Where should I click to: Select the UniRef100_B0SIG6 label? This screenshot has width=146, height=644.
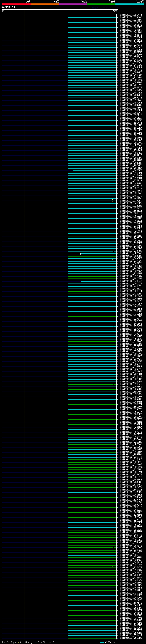click(131, 324)
